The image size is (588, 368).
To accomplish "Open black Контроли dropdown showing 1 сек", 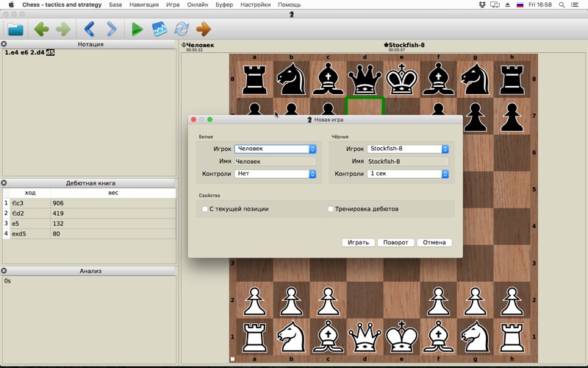I will click(x=408, y=174).
